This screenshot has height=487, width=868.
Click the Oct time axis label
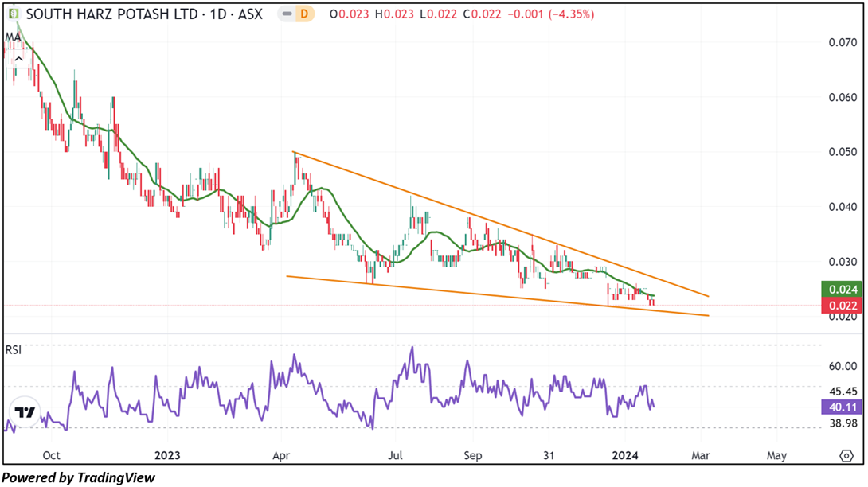coord(51,455)
